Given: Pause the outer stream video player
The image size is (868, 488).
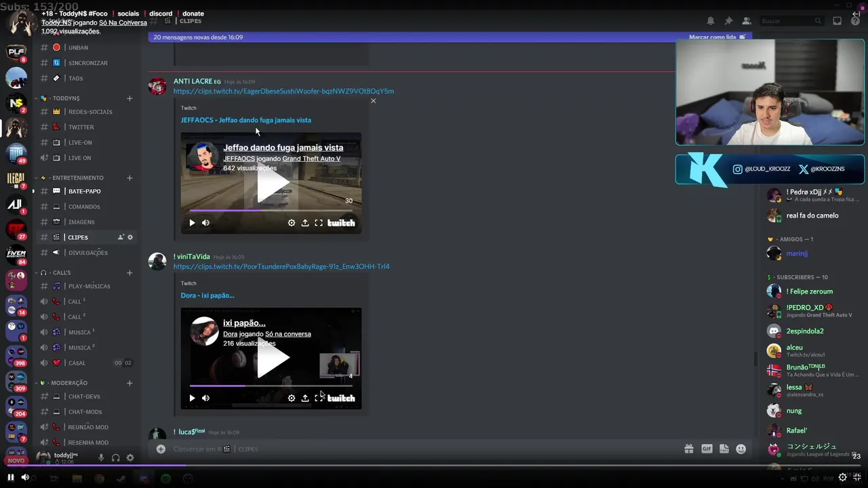Looking at the screenshot, I should pyautogui.click(x=10, y=477).
